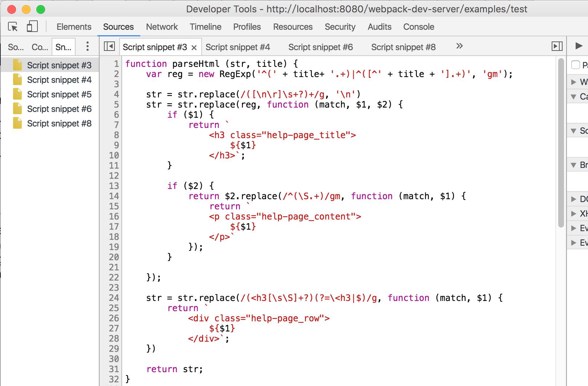Click 'help-page_content' class string
The height and width of the screenshot is (386, 588).
click(x=309, y=217)
